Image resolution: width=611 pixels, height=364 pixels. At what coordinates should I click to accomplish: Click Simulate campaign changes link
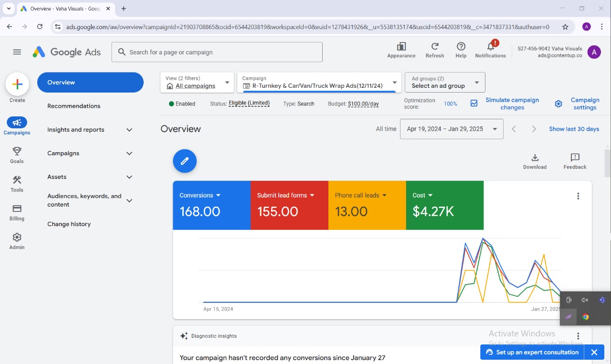click(512, 104)
